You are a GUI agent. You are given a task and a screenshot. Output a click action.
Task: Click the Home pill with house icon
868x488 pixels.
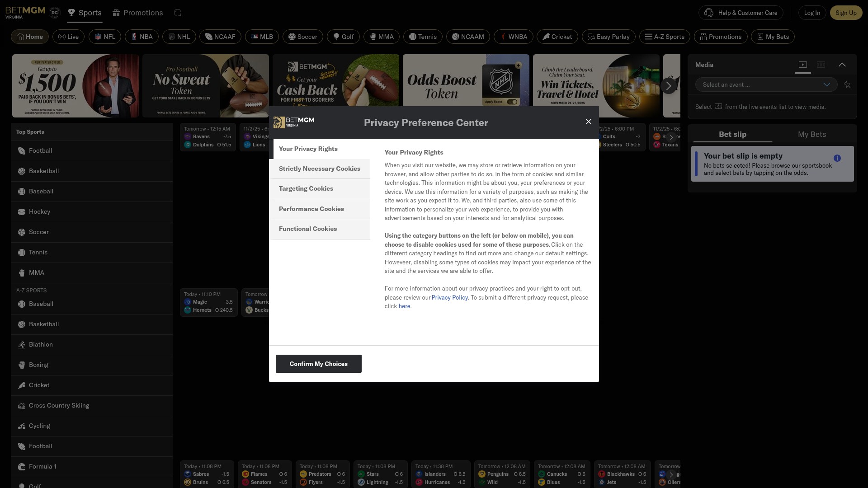click(30, 37)
